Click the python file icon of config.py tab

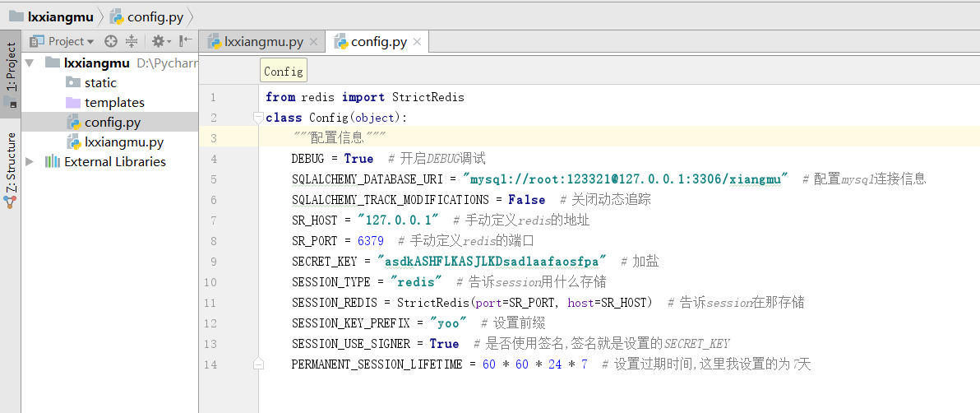click(x=341, y=42)
